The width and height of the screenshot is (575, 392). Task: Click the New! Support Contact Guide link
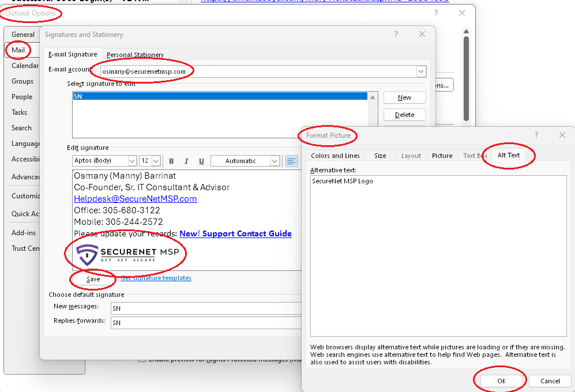pyautogui.click(x=235, y=233)
